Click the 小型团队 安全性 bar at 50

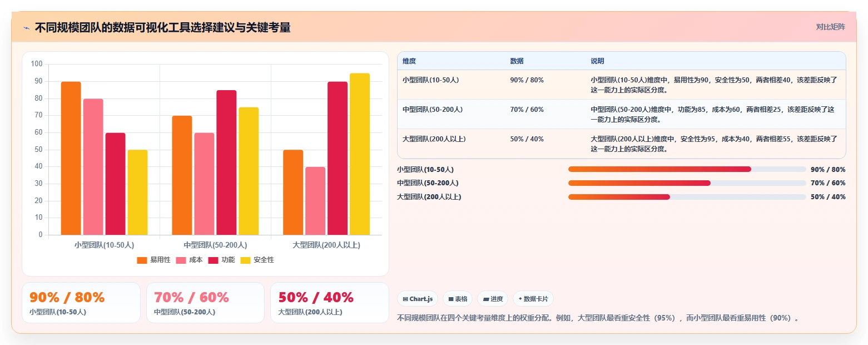point(137,193)
